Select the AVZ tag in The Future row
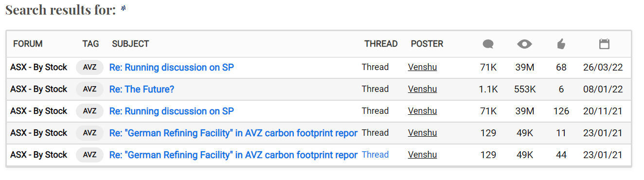Screen dimensions: 644x180 89,89
